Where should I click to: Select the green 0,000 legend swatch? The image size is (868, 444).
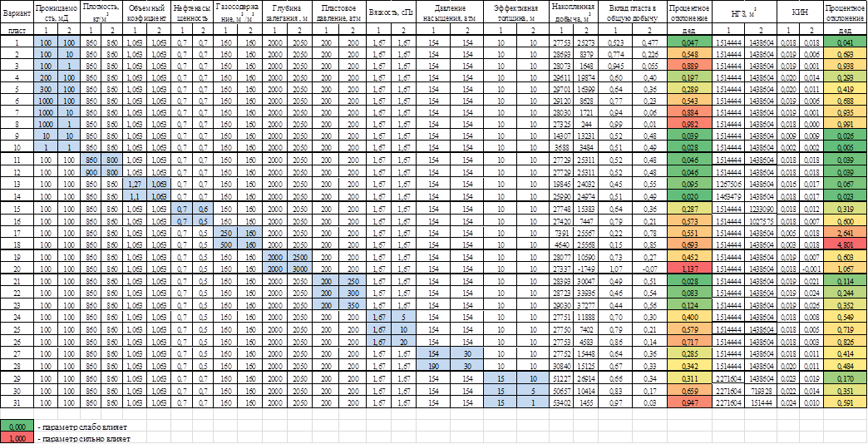[x=17, y=427]
